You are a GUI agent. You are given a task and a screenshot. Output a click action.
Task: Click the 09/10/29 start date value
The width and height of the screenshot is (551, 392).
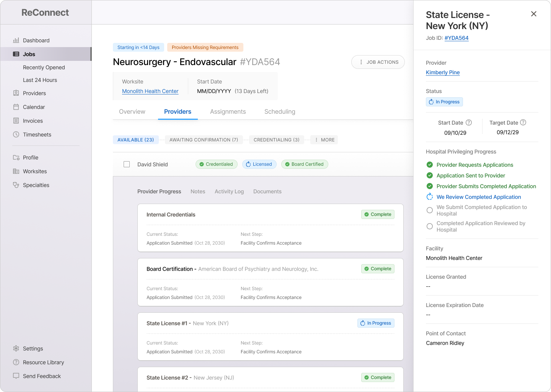(x=455, y=133)
